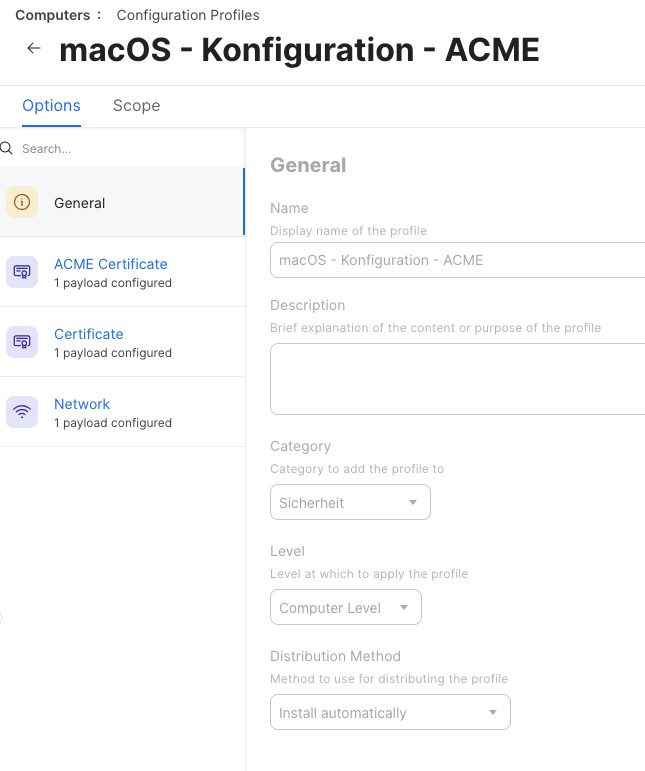Click the back arrow beside the profile title

point(34,49)
